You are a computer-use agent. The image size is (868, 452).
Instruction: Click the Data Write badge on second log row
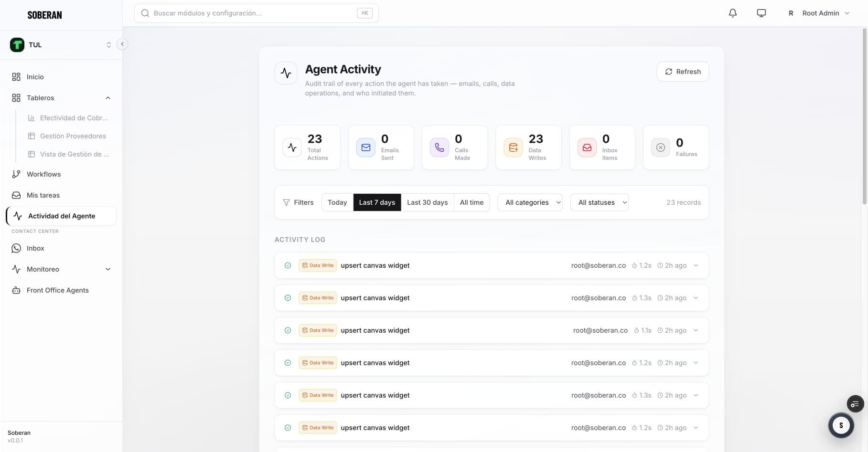tap(318, 298)
